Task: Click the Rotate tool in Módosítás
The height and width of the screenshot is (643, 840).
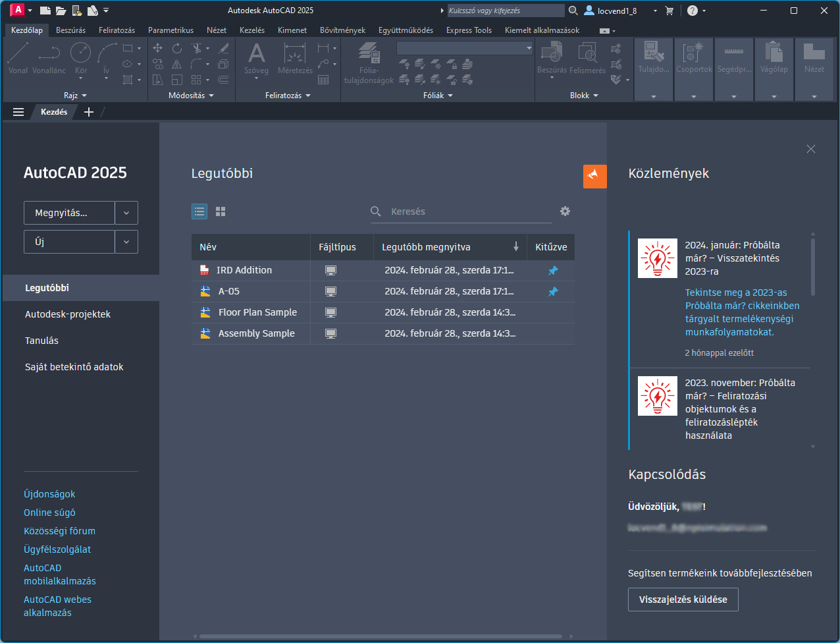Action: point(177,48)
